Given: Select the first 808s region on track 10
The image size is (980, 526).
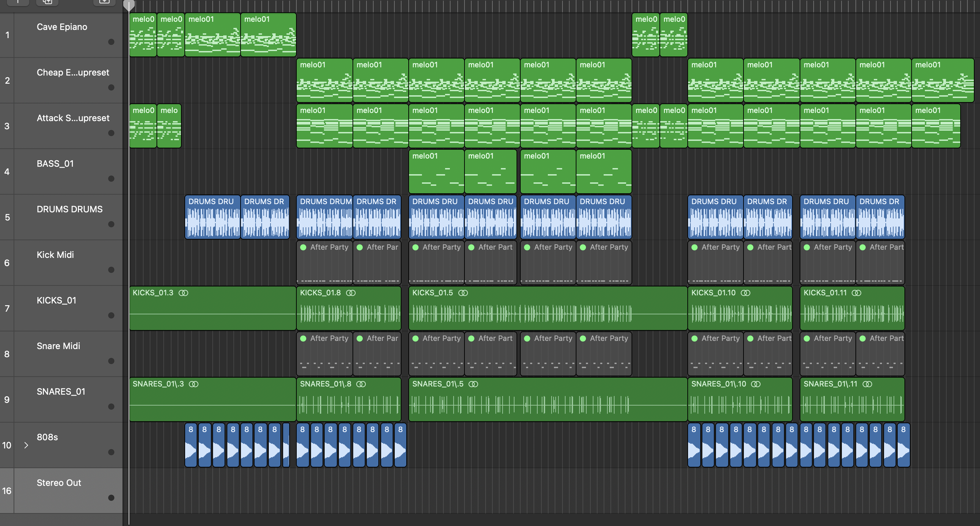Looking at the screenshot, I should click(191, 445).
